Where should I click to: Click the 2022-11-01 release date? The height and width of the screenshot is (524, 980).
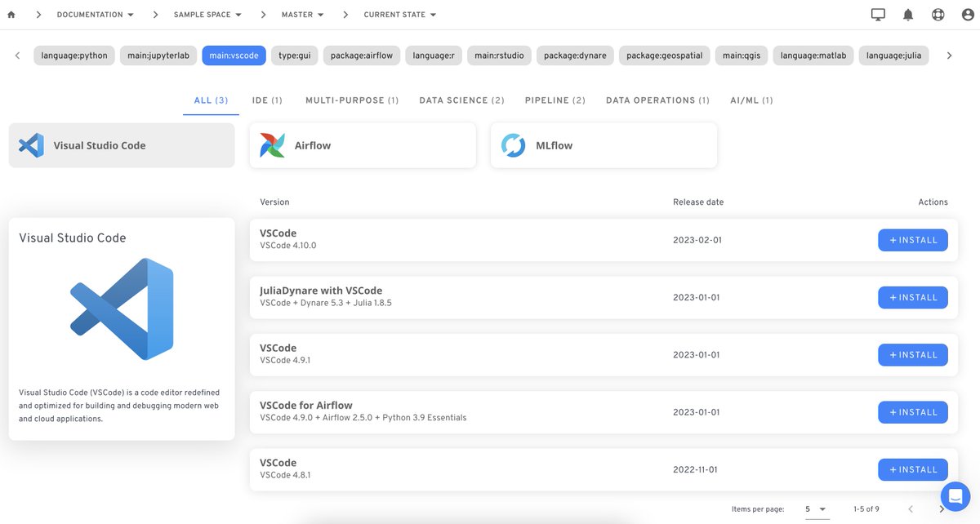point(697,469)
